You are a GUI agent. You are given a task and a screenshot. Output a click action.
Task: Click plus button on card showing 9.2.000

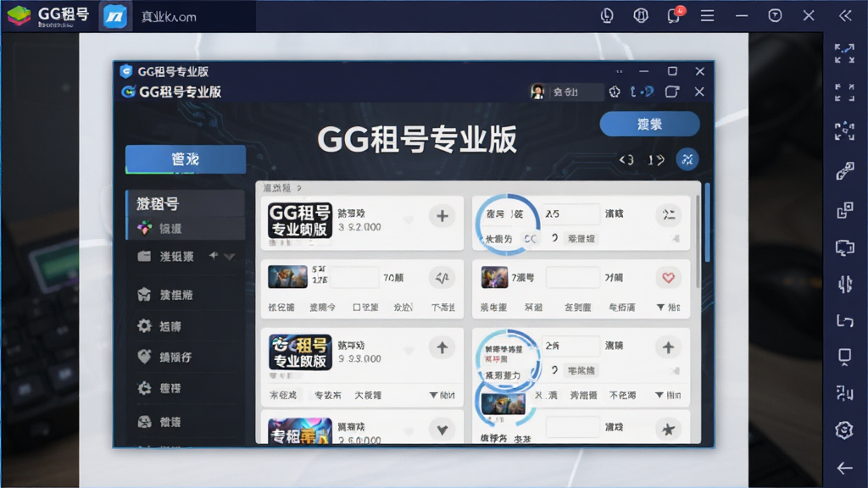[442, 216]
